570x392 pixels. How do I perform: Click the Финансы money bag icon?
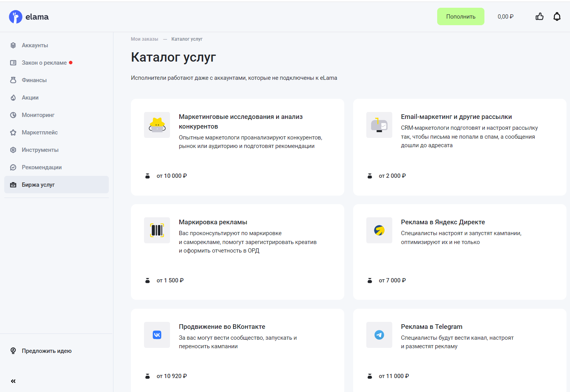tap(13, 80)
